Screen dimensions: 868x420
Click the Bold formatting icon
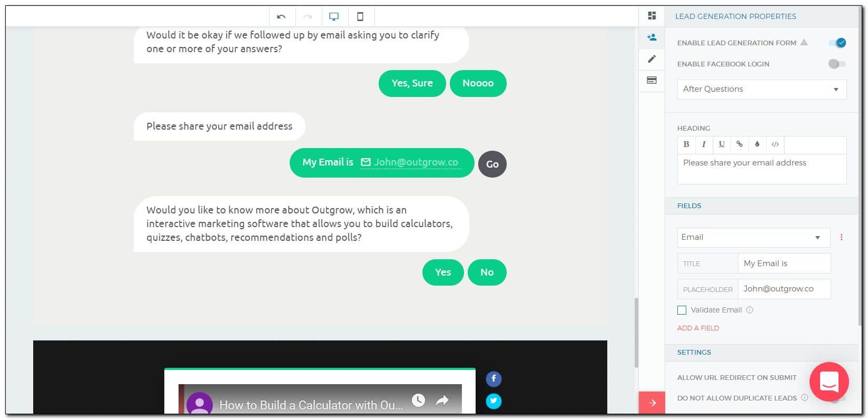coord(686,144)
